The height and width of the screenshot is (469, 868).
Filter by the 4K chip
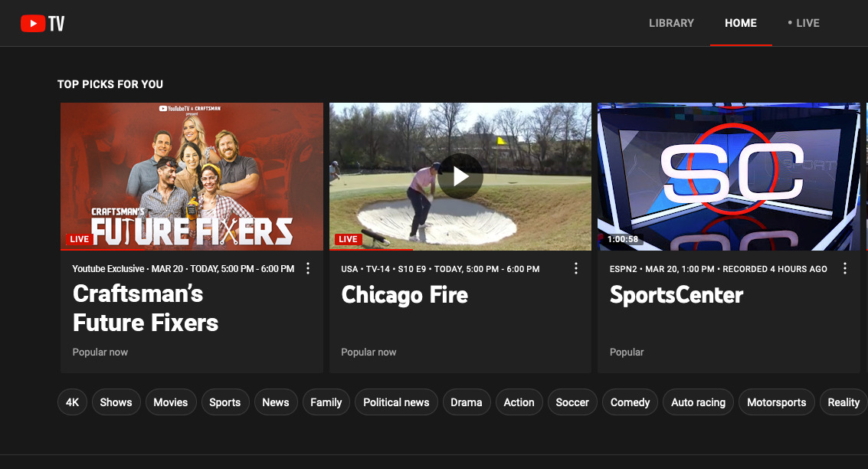(x=73, y=402)
